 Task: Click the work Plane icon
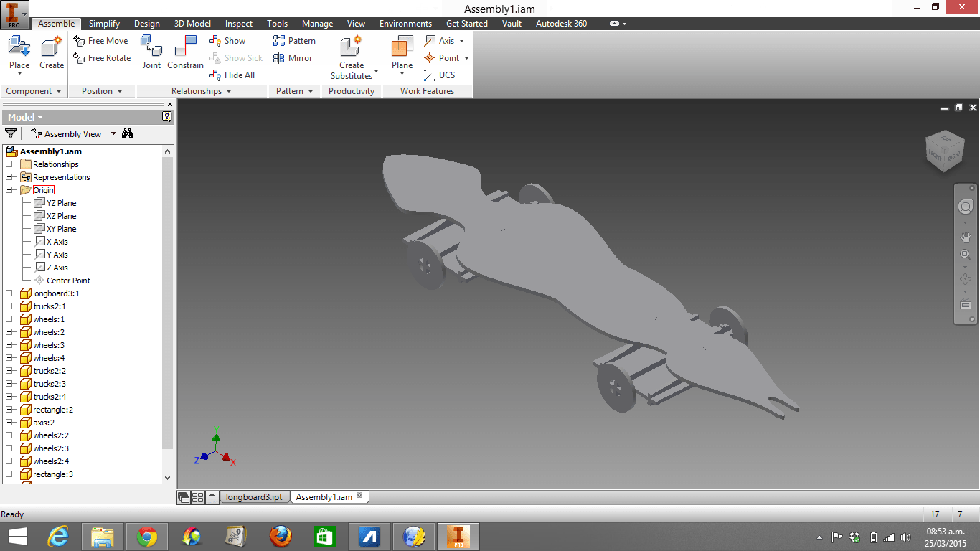pos(402,47)
